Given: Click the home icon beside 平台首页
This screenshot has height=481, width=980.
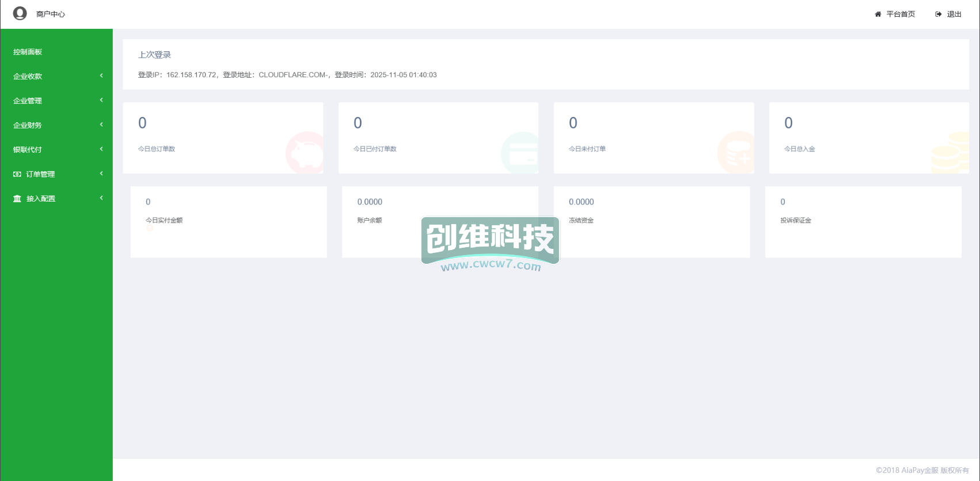Looking at the screenshot, I should pyautogui.click(x=878, y=14).
